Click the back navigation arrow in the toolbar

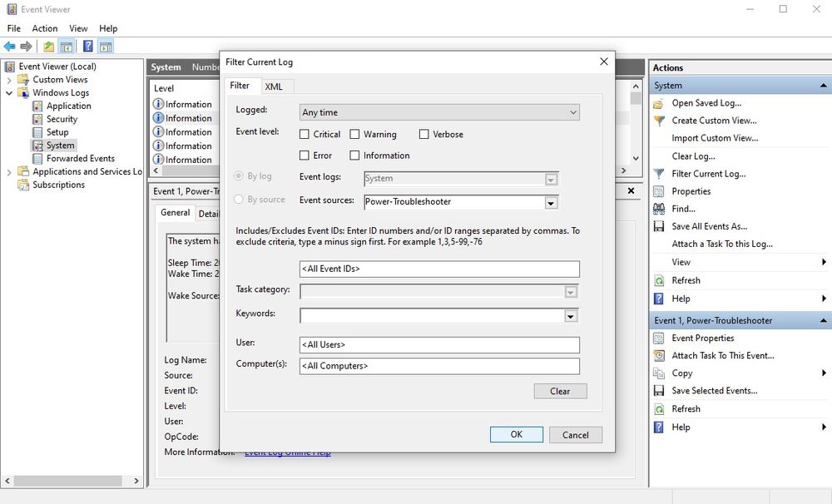click(10, 47)
